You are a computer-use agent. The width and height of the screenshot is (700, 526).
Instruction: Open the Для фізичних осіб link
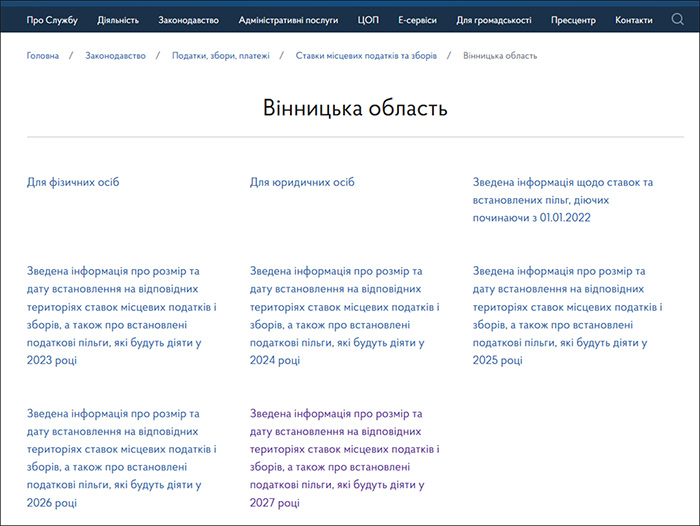pyautogui.click(x=73, y=182)
